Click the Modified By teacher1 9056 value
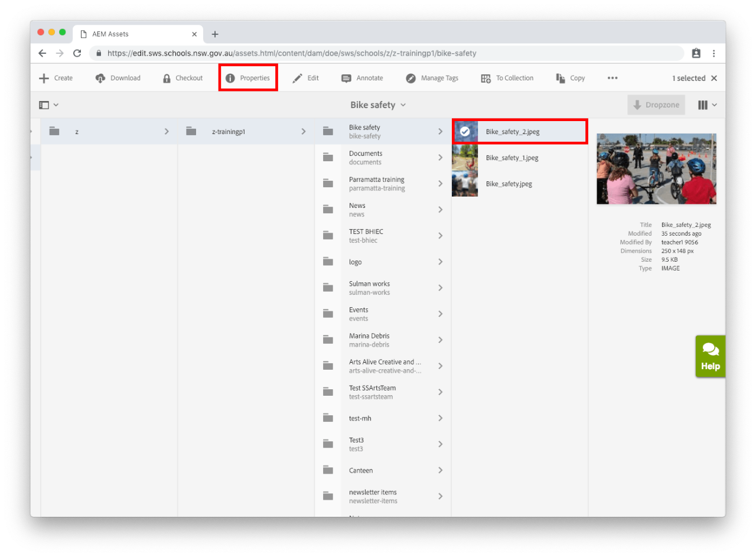 pos(680,242)
